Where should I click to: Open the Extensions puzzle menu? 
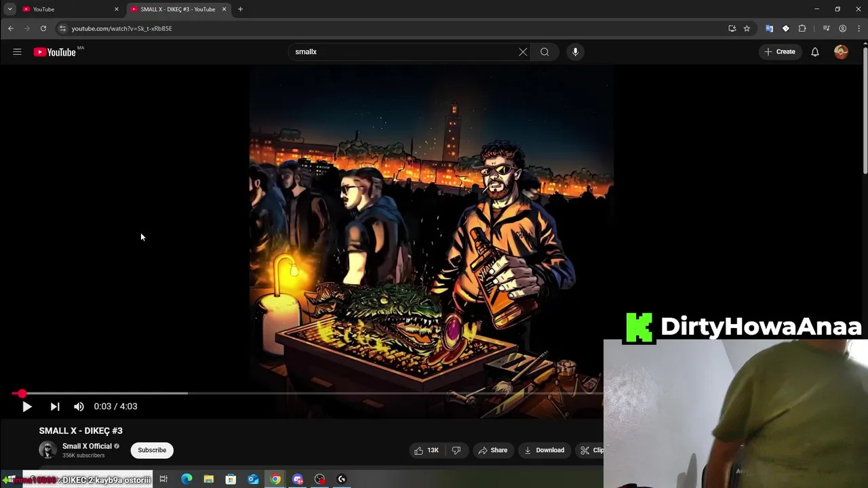point(802,28)
